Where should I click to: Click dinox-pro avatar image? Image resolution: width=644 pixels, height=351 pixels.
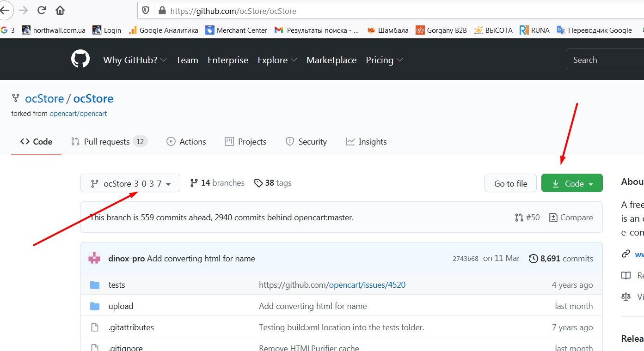(94, 259)
